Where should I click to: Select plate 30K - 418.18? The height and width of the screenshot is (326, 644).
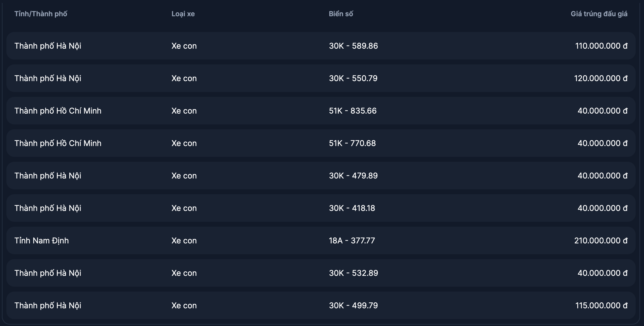[352, 208]
